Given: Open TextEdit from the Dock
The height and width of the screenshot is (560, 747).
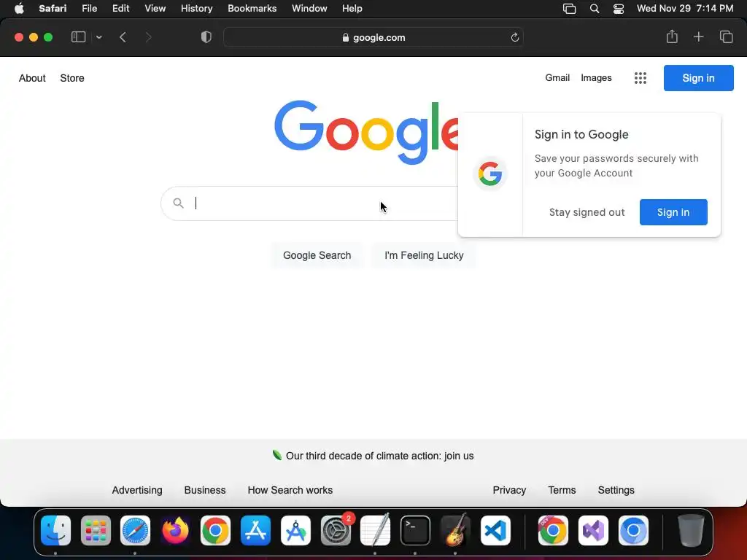Looking at the screenshot, I should (376, 531).
